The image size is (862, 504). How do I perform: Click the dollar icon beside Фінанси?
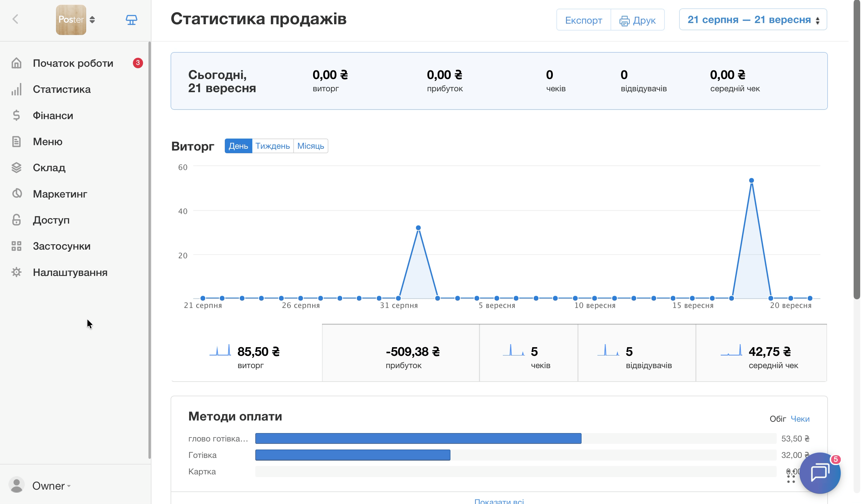[16, 116]
